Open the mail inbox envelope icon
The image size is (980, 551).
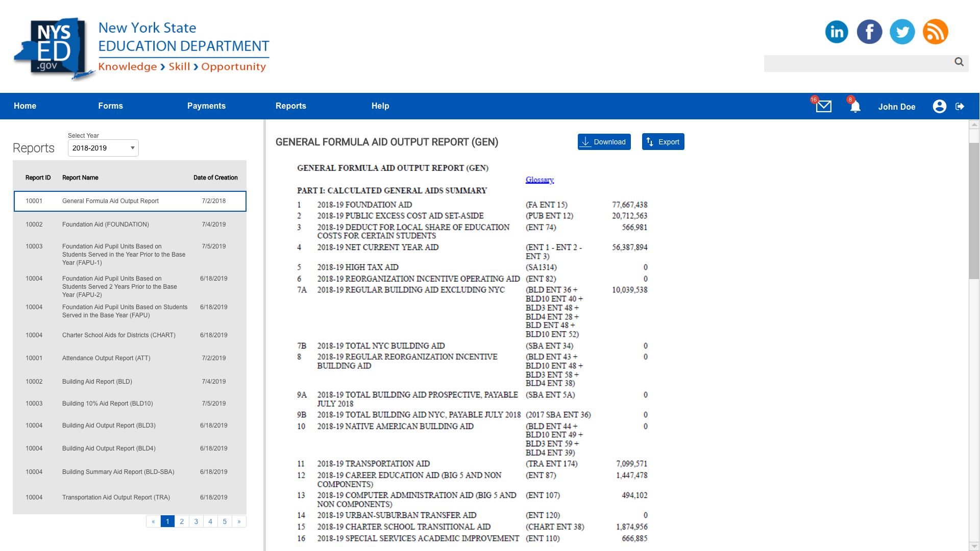(x=823, y=106)
